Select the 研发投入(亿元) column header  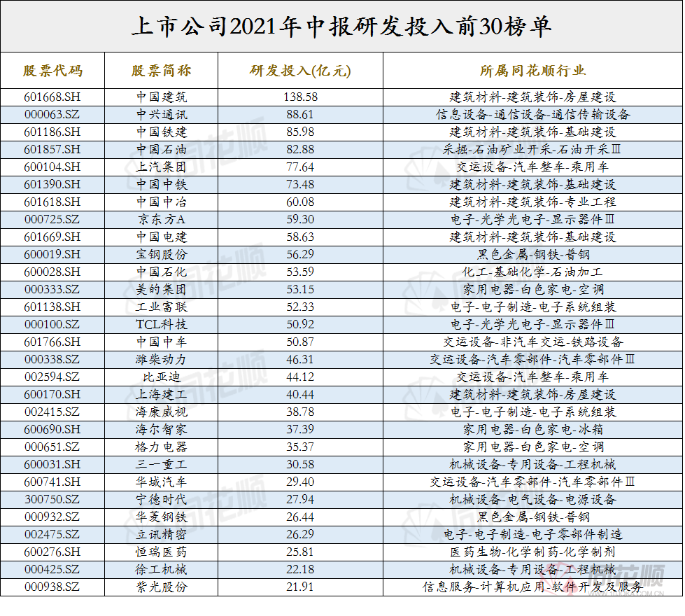(300, 71)
